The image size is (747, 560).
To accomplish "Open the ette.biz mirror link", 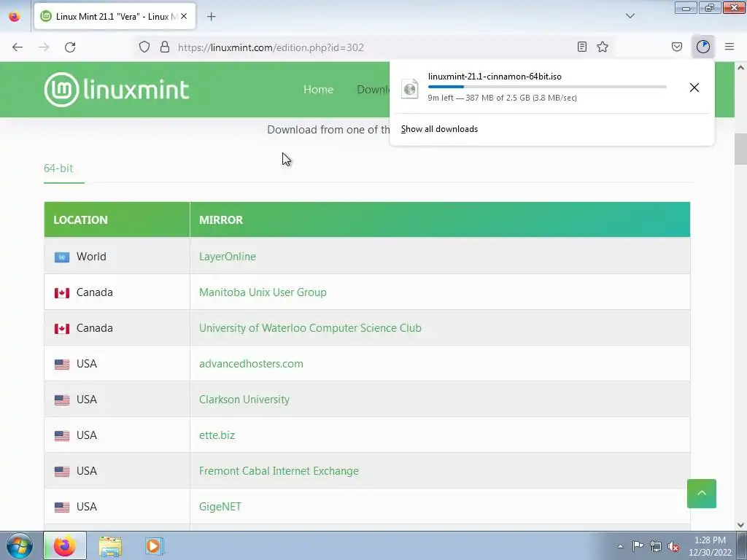I will point(217,435).
